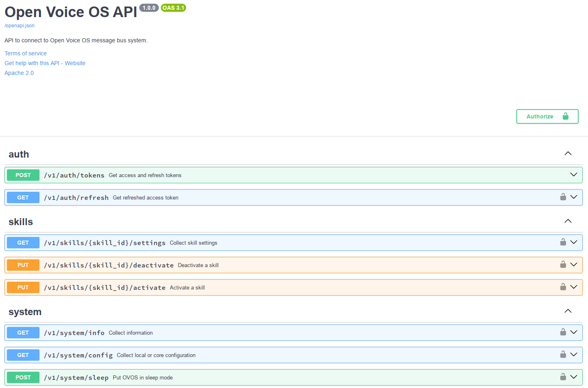This screenshot has width=588, height=388.
Task: Click the GET badge for /v1/auth/refresh
Action: 23,197
